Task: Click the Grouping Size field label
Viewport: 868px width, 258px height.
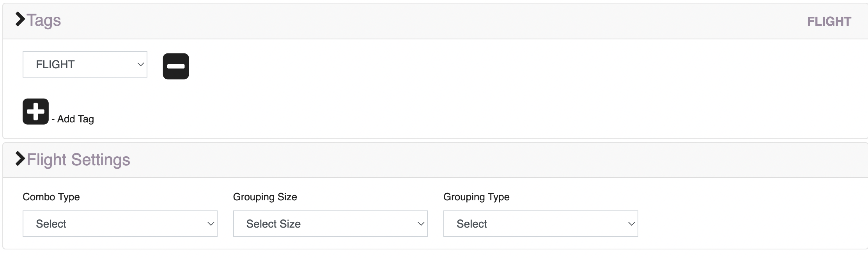Action: tap(265, 197)
